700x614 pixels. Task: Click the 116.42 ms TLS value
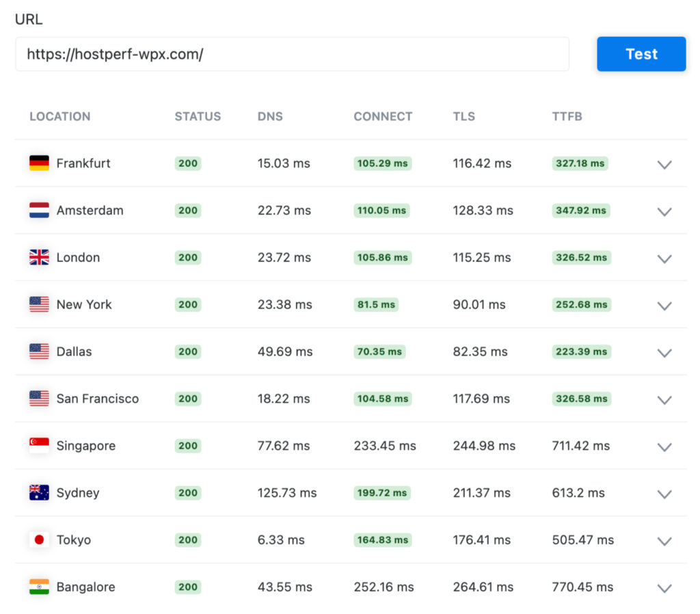(x=482, y=163)
